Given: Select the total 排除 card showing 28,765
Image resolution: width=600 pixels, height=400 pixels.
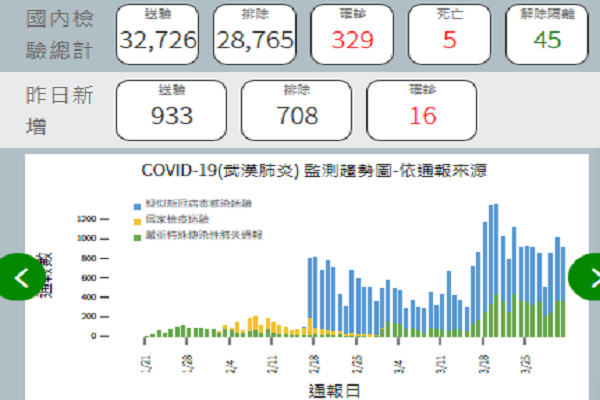Looking at the screenshot, I should coord(255,34).
